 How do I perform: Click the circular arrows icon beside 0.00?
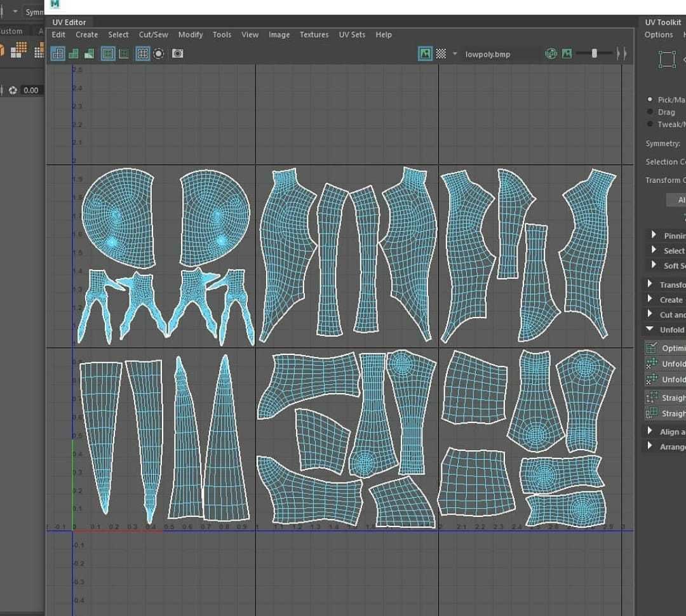[x=13, y=91]
